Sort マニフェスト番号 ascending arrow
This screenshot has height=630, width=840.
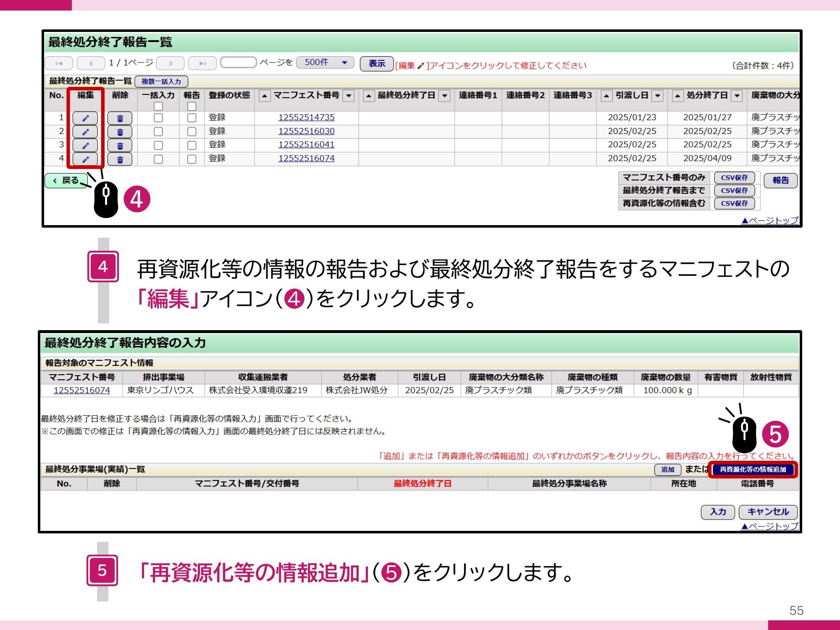click(264, 96)
